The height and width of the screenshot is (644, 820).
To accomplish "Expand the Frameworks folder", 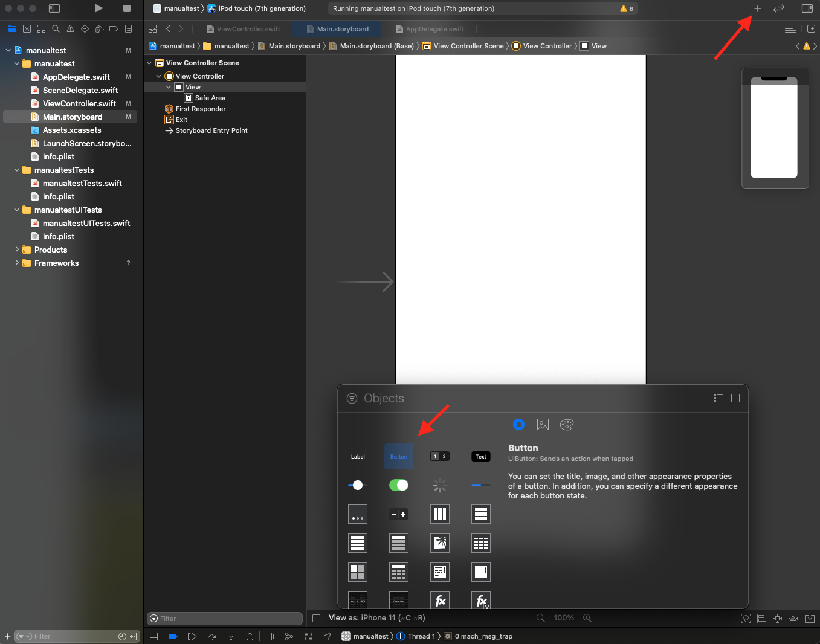I will point(17,263).
